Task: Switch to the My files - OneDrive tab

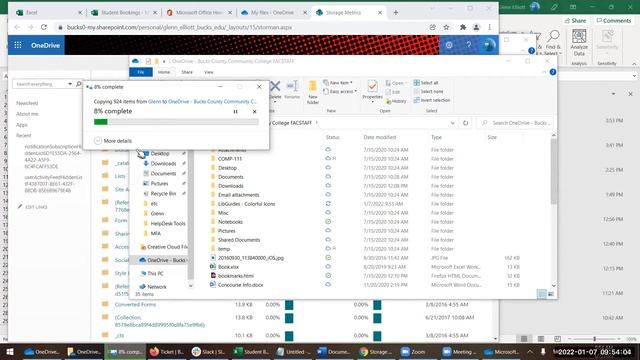Action: point(273,13)
